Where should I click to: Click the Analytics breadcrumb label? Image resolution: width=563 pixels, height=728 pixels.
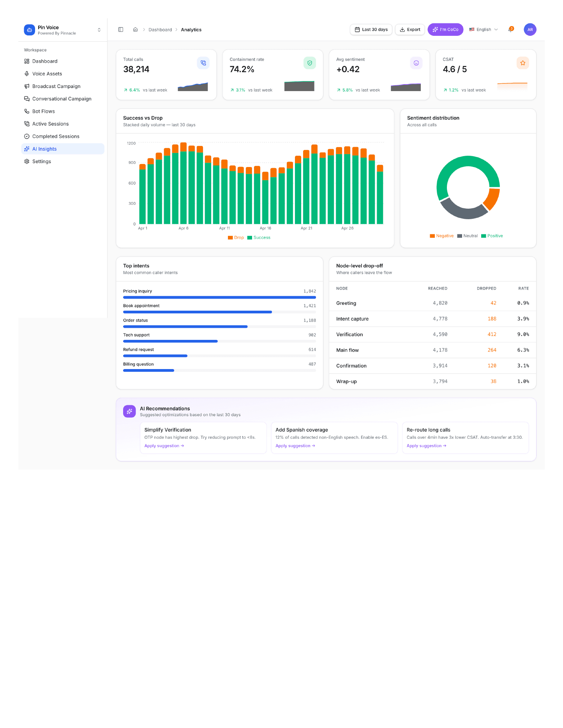point(191,30)
